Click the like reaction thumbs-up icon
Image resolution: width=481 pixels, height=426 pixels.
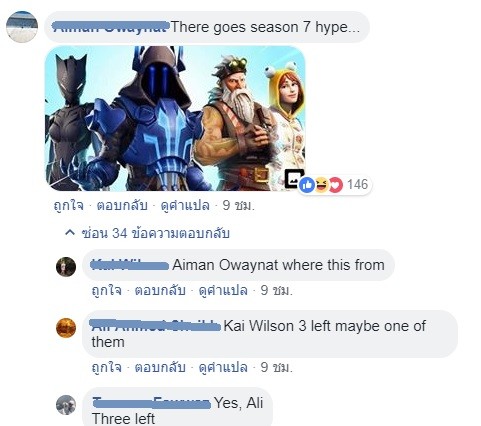[307, 185]
